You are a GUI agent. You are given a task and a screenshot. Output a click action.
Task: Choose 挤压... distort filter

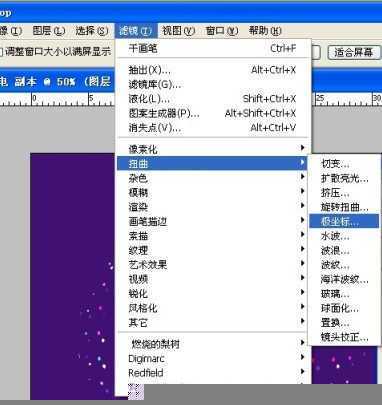pyautogui.click(x=344, y=192)
